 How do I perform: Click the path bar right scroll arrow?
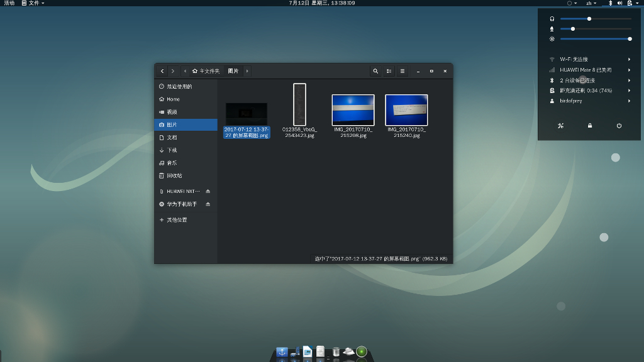tap(247, 71)
